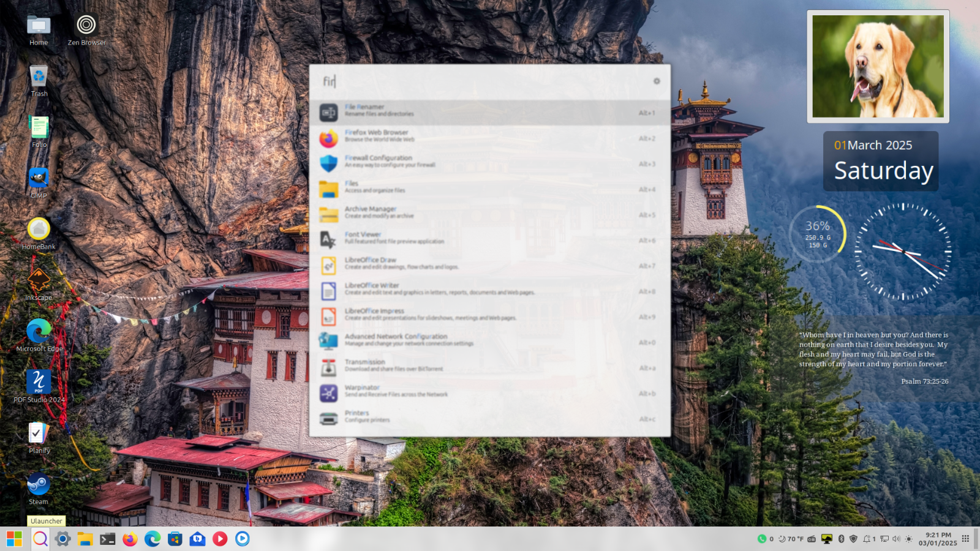Launch the terminal from the taskbar

108,539
